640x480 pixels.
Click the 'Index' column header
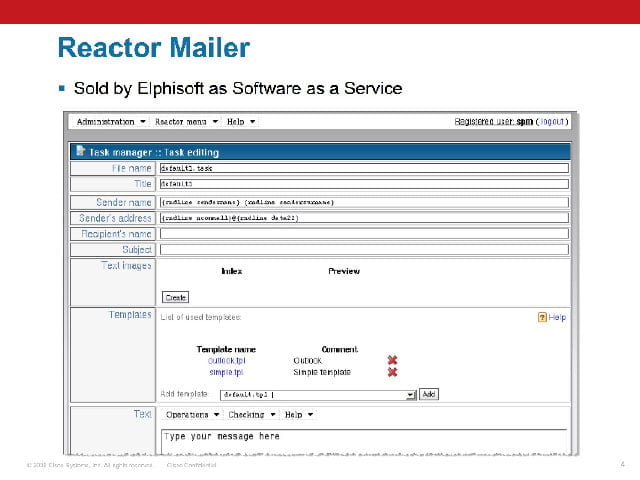click(x=231, y=271)
